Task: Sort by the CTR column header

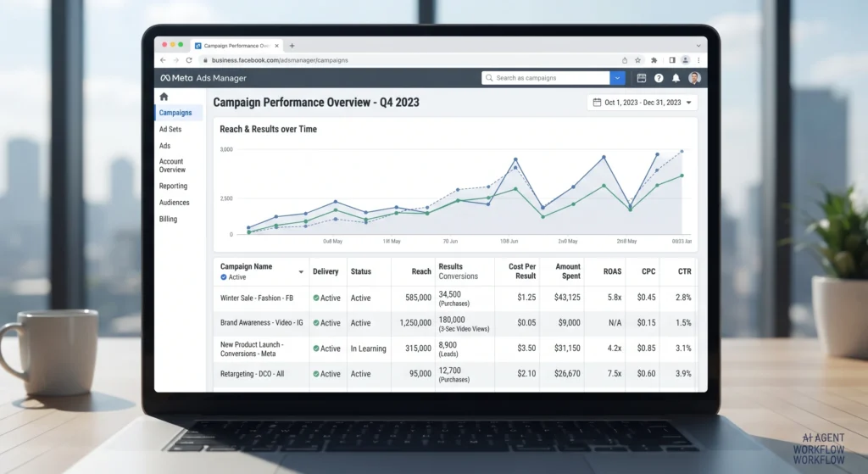Action: pyautogui.click(x=685, y=271)
